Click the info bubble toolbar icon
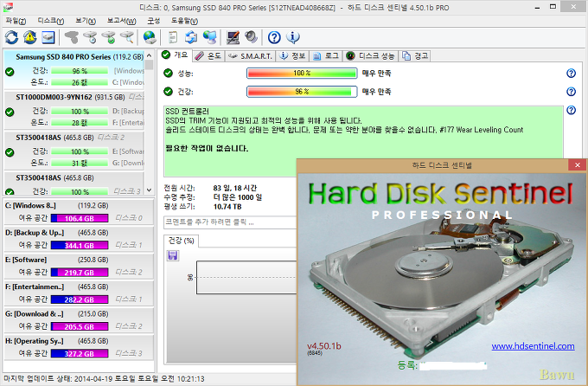This screenshot has height=386, width=588. tap(293, 37)
